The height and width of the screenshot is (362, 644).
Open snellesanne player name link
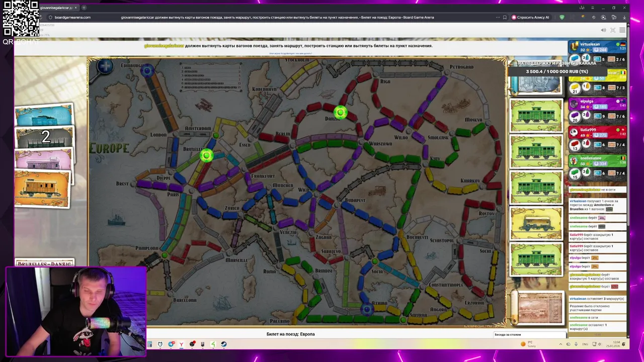coord(590,158)
